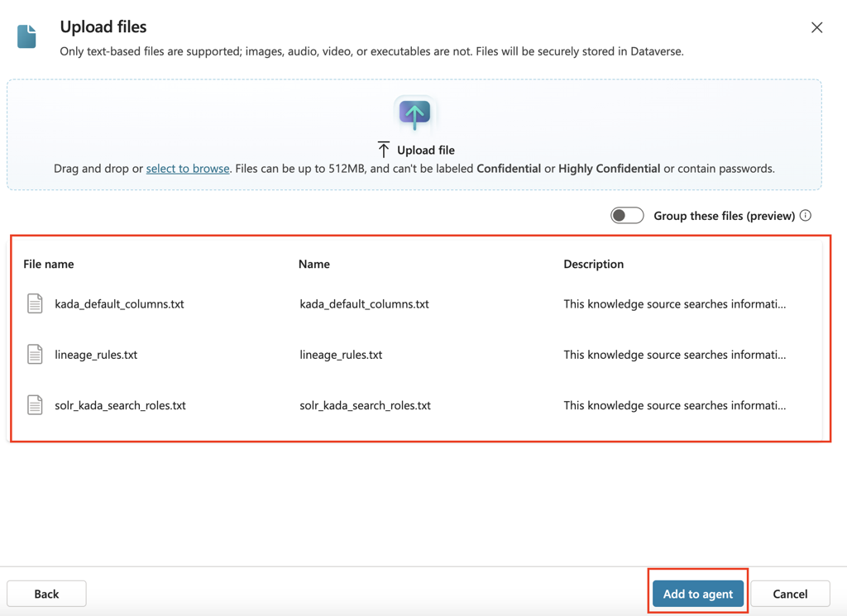847x616 pixels.
Task: Click the info icon next to Group these files
Action: pyautogui.click(x=806, y=216)
